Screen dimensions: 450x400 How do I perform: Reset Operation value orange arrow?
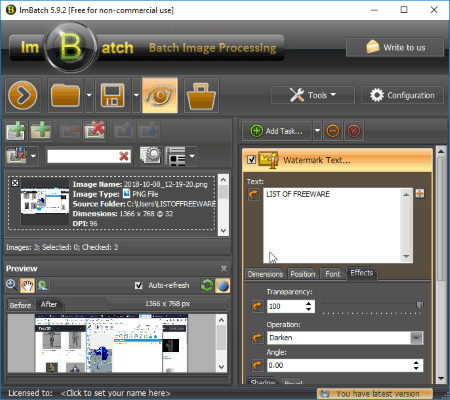pos(257,338)
